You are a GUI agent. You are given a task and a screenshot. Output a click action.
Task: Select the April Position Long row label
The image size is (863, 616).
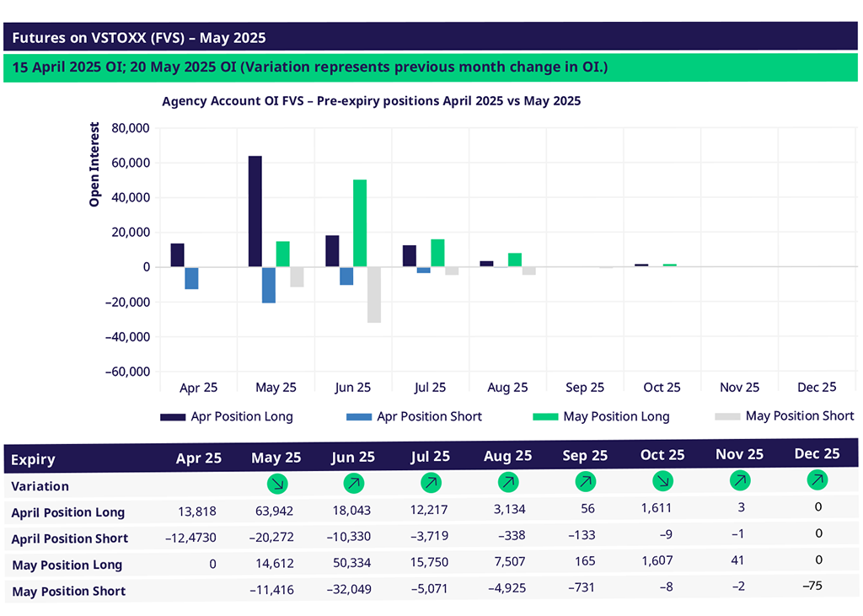[68, 512]
